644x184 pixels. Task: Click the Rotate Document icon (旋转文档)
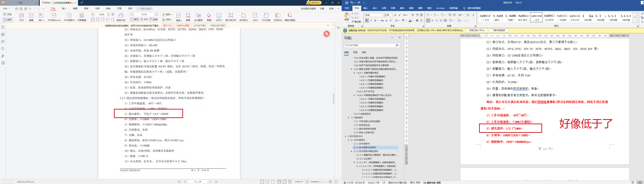tap(121, 17)
